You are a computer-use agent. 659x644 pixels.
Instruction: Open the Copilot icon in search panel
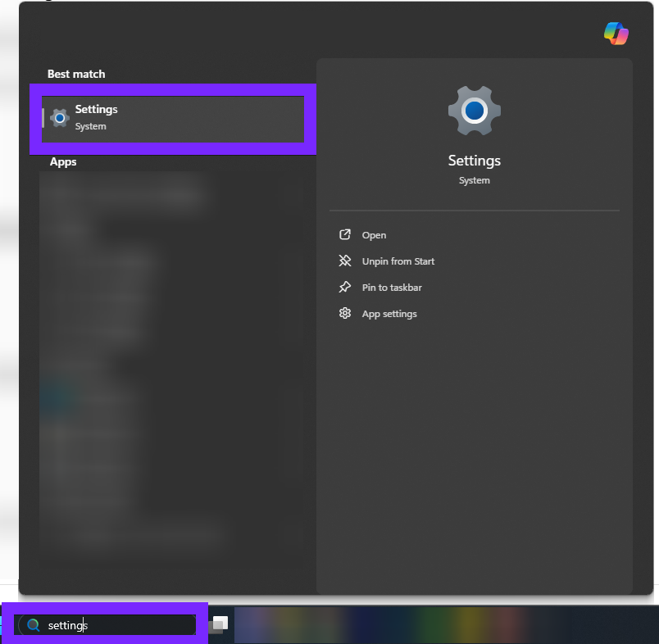pos(616,34)
